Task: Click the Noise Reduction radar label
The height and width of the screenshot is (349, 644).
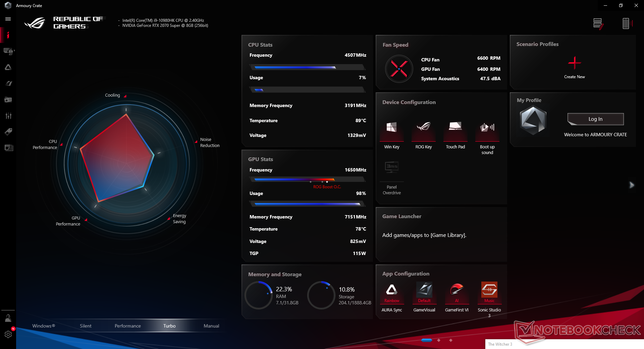Action: pos(210,142)
